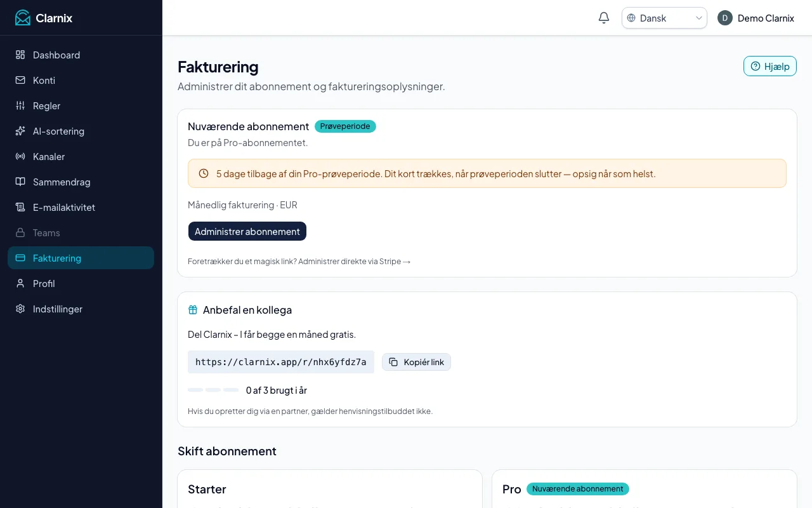Viewport: 812px width, 508px height.
Task: Open E-mailaktivitet in the sidebar
Action: tap(81, 207)
